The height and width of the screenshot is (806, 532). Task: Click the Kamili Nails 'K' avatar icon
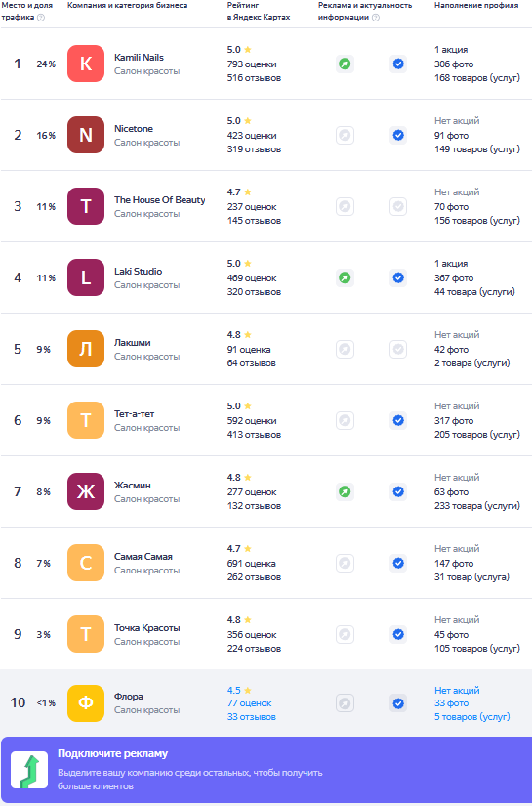coord(86,64)
